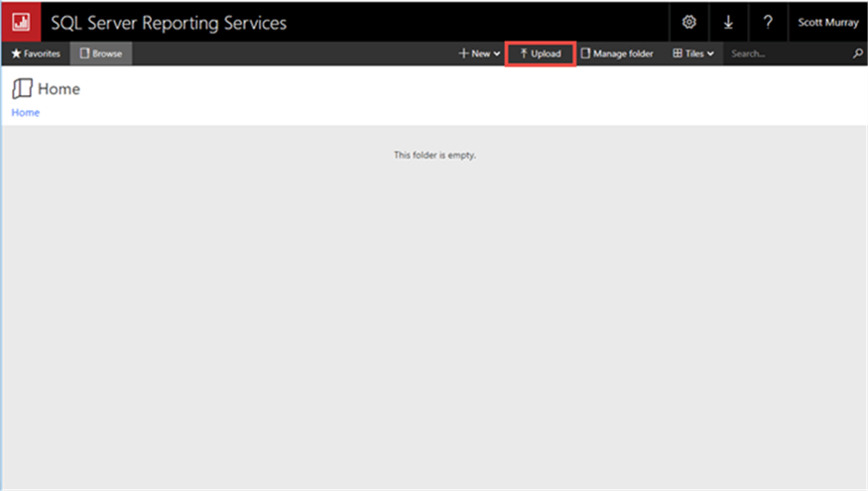Click the 'This folder is empty.' text

click(x=434, y=155)
